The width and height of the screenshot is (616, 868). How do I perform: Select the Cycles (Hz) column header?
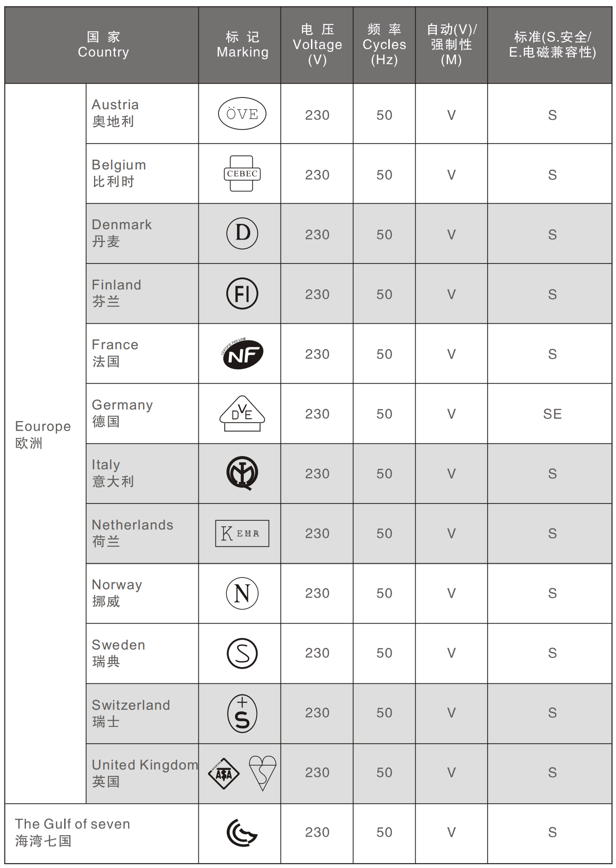click(x=384, y=45)
